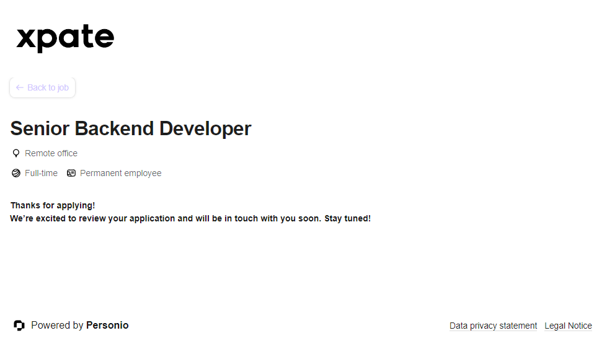
Task: Click the 'Stay tuned!' text
Action: [347, 219]
